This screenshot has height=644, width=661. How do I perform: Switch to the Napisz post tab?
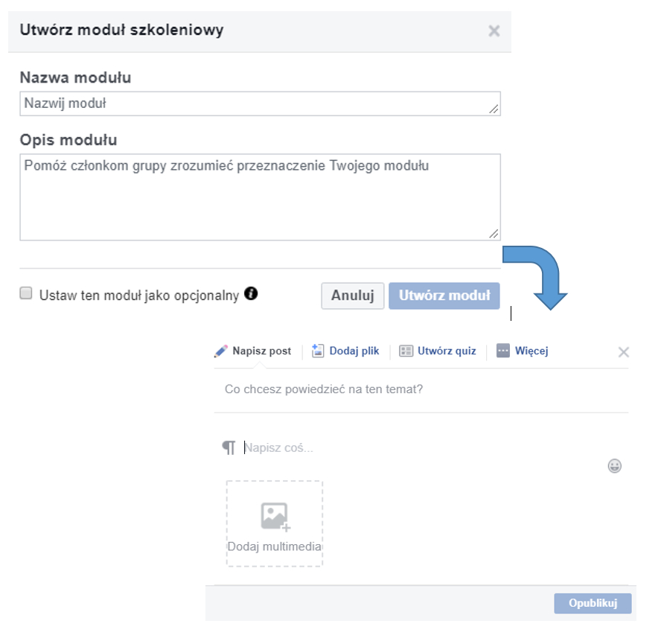tap(252, 351)
